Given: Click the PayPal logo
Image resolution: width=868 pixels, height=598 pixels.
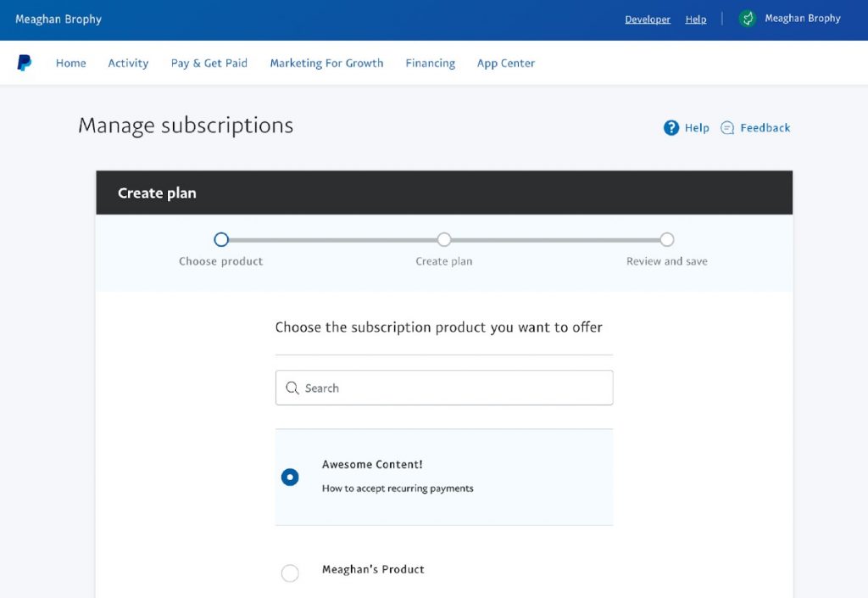Looking at the screenshot, I should (24, 62).
